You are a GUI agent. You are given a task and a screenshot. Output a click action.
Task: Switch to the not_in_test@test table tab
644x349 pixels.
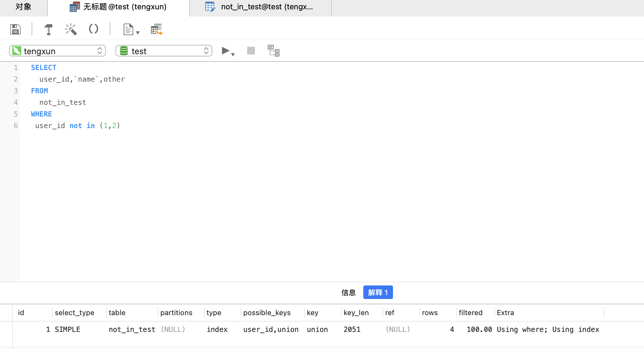pyautogui.click(x=260, y=7)
